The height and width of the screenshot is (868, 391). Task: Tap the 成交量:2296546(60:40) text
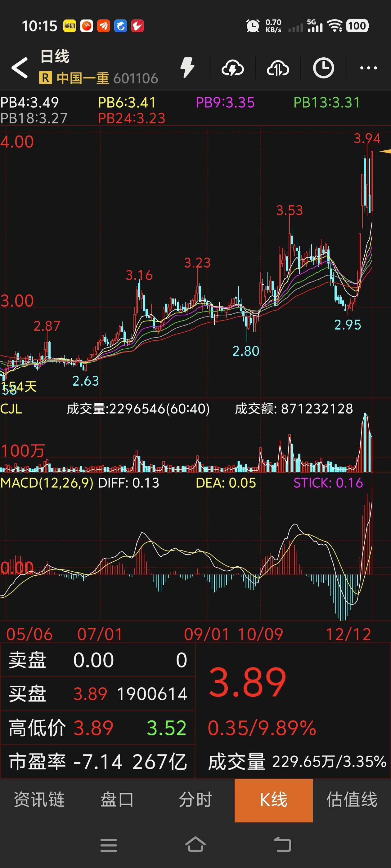(x=138, y=409)
